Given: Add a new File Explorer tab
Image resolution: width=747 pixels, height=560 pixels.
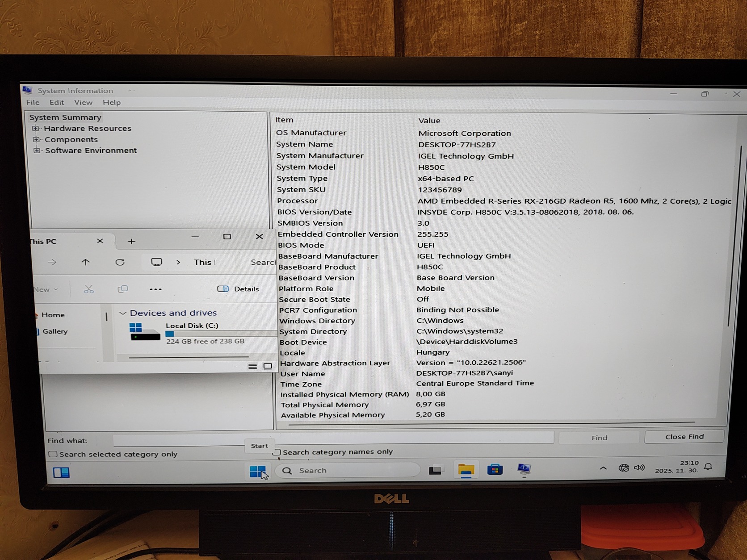Looking at the screenshot, I should (x=131, y=241).
